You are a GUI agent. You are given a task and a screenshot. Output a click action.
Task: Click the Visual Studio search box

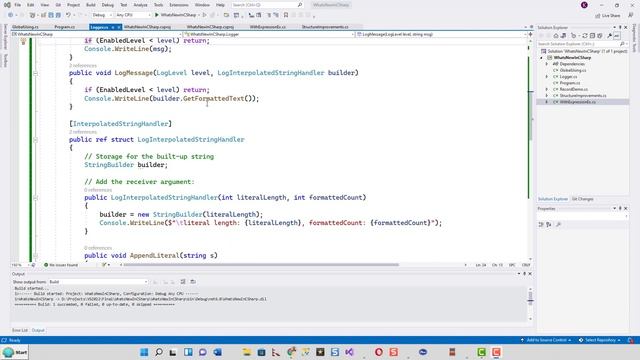pyautogui.click(x=267, y=5)
